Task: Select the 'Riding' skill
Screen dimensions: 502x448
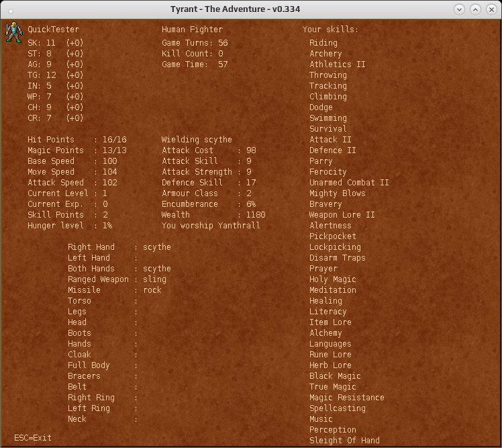Action: coord(323,42)
